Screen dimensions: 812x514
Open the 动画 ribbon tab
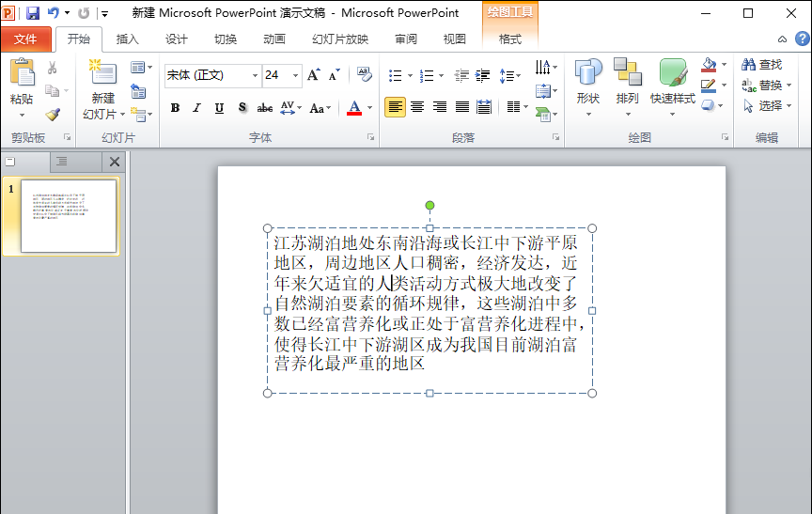tap(273, 39)
